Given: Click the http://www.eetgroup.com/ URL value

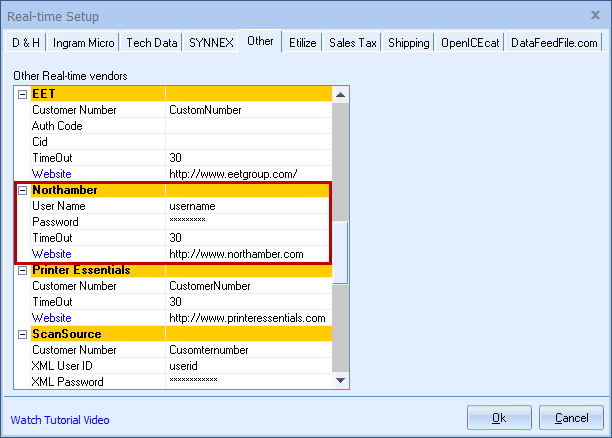Looking at the screenshot, I should pyautogui.click(x=233, y=174).
